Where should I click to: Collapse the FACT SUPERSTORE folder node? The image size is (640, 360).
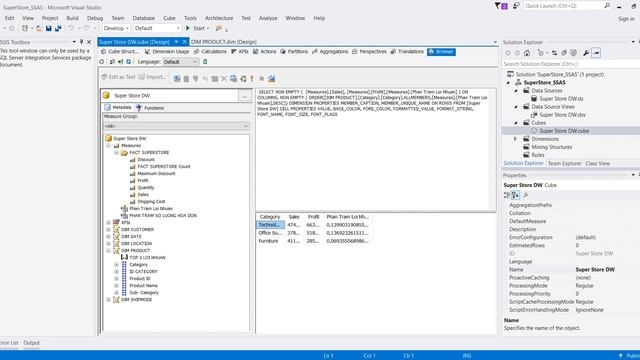116,153
